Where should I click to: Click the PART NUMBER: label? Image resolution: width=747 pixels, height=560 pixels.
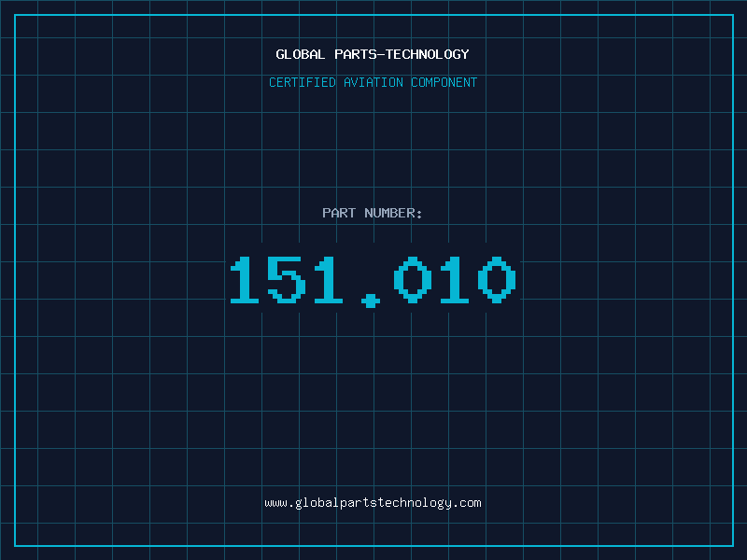tap(372, 213)
